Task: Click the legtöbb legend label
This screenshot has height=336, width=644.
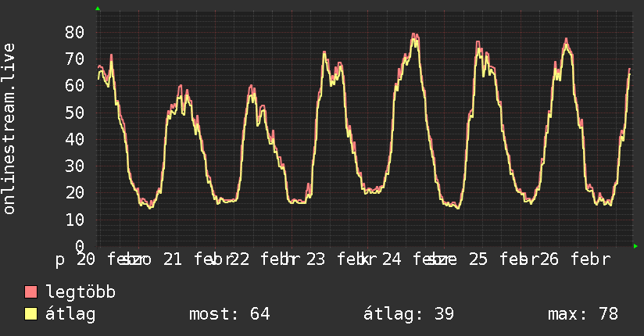Action: [x=80, y=291]
